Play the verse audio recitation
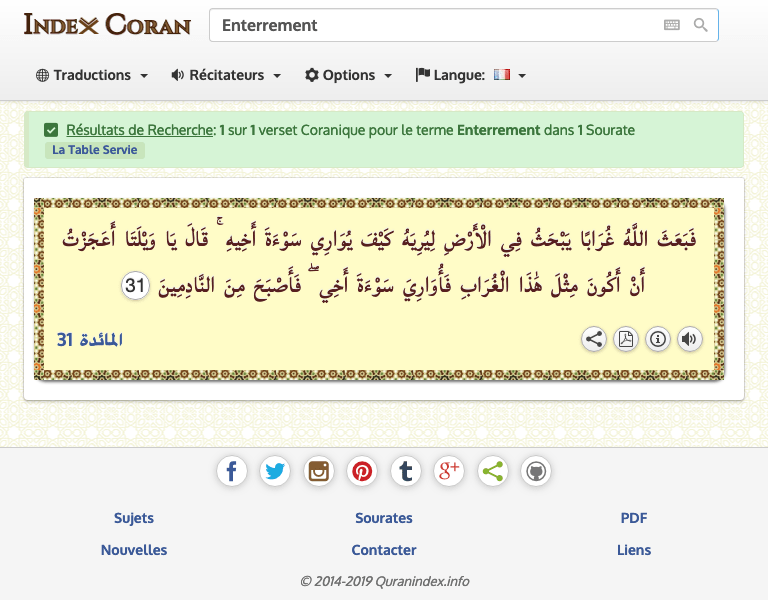Image resolution: width=768 pixels, height=600 pixels. (689, 339)
